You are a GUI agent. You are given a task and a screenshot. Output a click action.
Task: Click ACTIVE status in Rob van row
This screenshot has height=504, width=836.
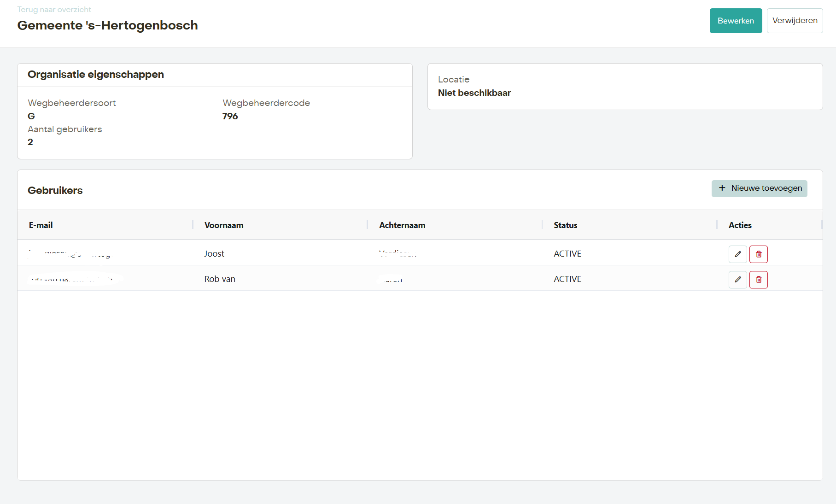coord(567,279)
